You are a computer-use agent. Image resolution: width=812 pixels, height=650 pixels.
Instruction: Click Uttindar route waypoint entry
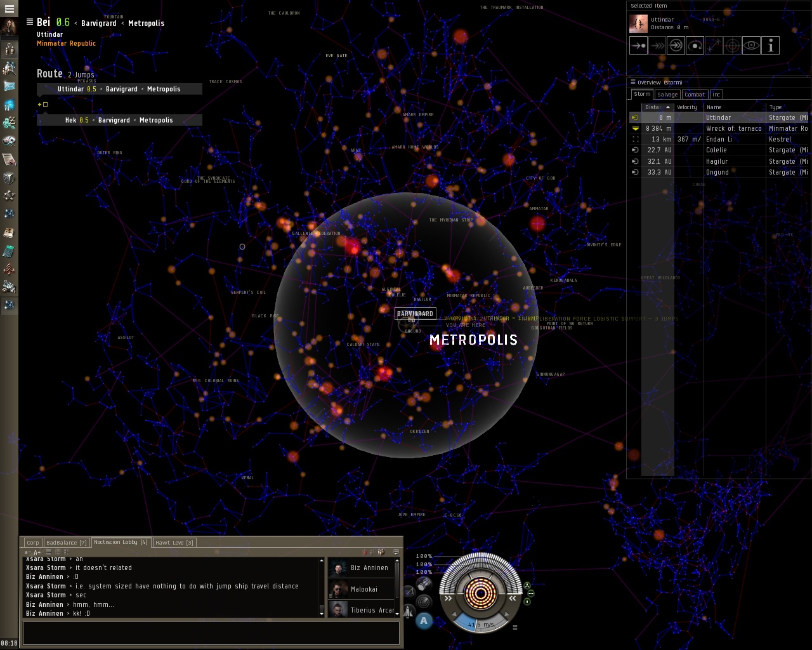(x=119, y=89)
